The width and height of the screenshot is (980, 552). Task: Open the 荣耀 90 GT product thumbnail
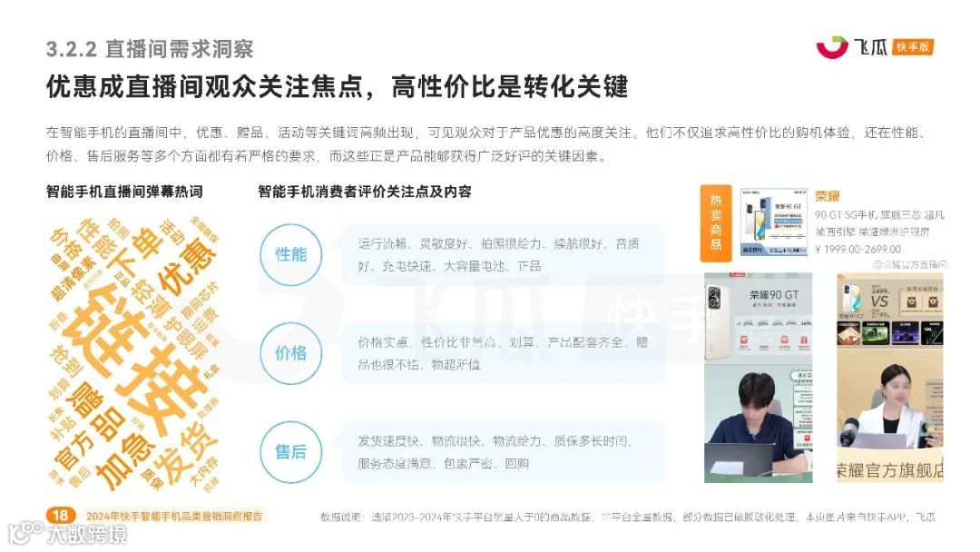tap(774, 222)
